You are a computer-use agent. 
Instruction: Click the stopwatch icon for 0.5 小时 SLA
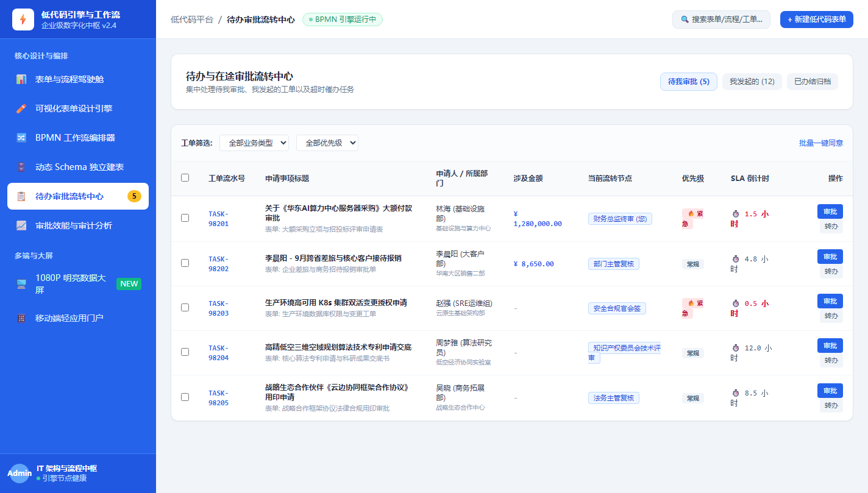coord(735,303)
